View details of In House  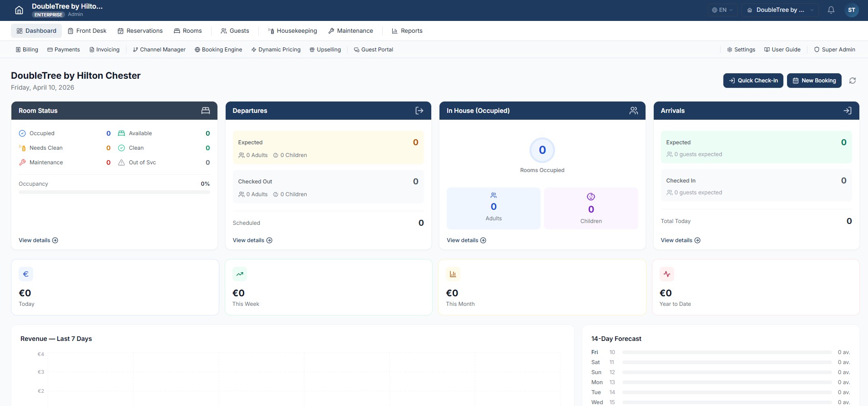tap(466, 240)
